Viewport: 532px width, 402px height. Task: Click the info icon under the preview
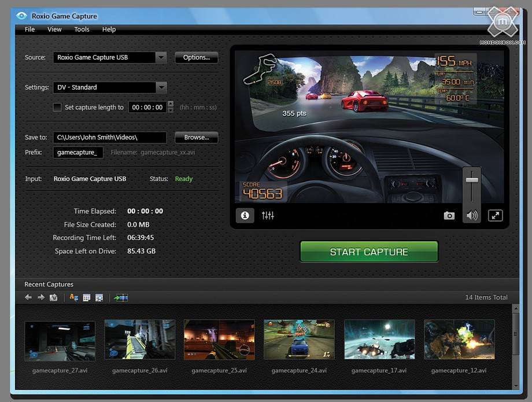(245, 215)
